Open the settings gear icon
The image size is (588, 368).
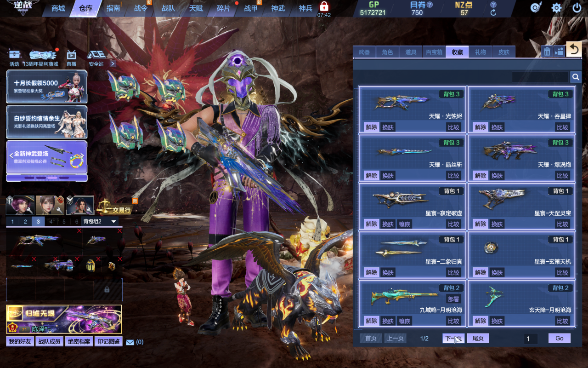coord(556,8)
